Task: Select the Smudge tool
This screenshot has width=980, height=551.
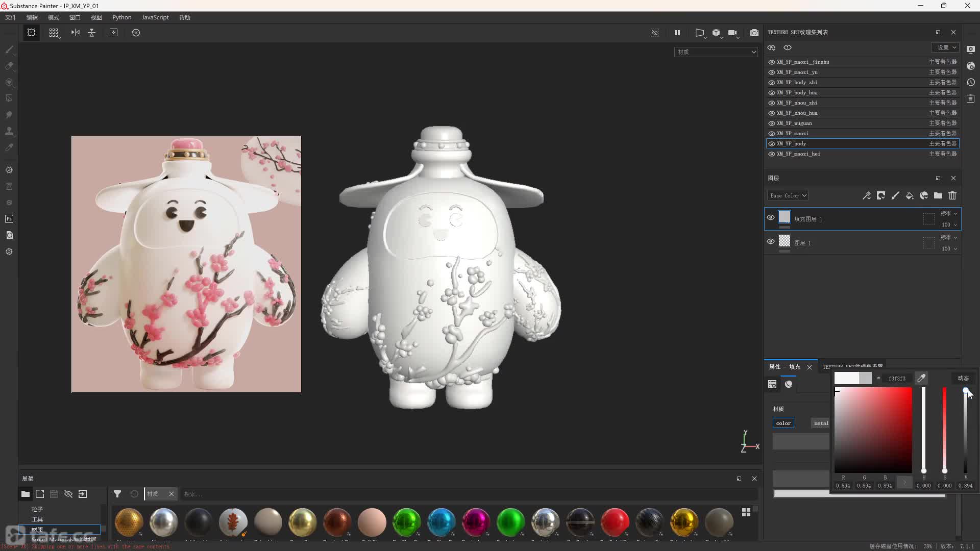Action: pyautogui.click(x=9, y=115)
